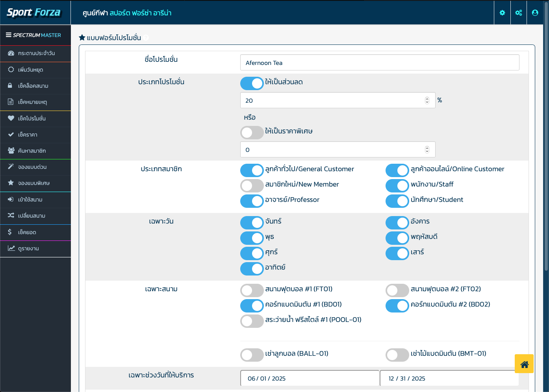Open เปลี่ยนสนาม menu item
The height and width of the screenshot is (392, 549).
pyautogui.click(x=35, y=216)
